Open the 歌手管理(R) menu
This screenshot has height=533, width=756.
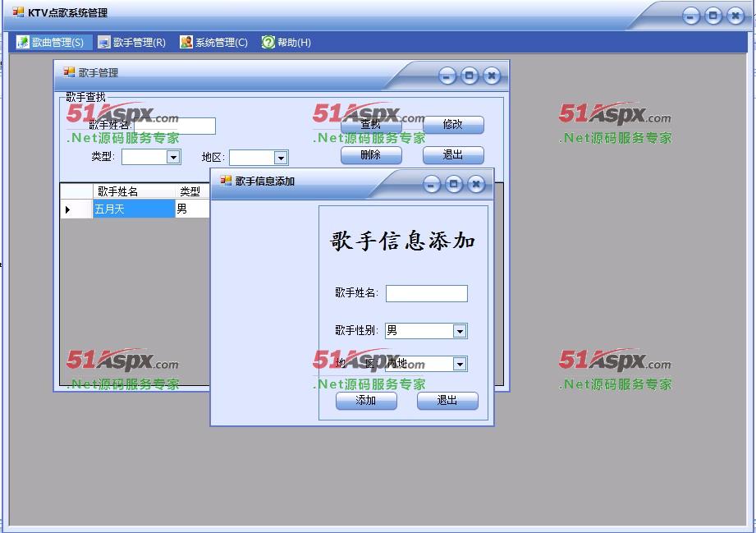[x=131, y=43]
